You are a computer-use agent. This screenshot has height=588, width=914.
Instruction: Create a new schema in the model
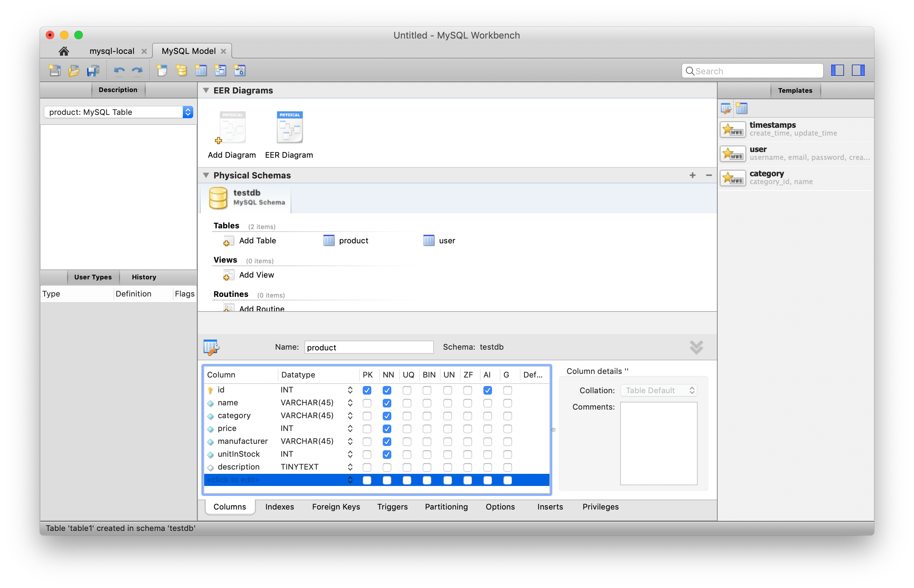pos(181,70)
